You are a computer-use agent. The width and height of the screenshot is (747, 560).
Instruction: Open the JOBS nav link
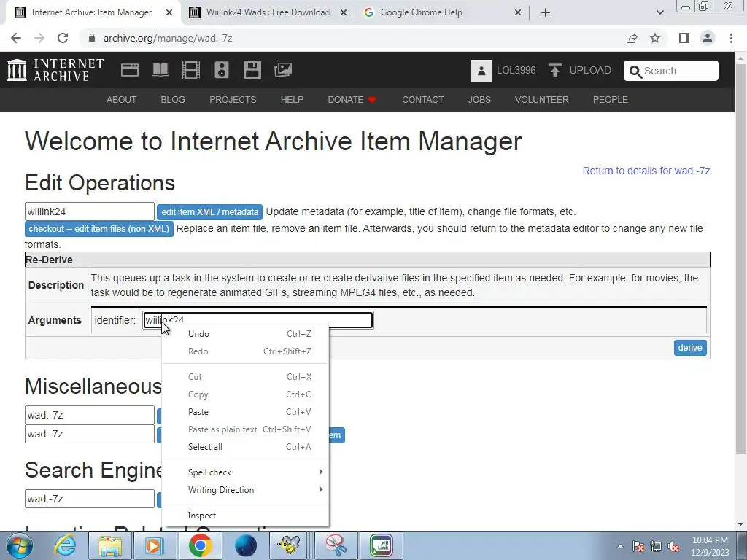pos(479,99)
